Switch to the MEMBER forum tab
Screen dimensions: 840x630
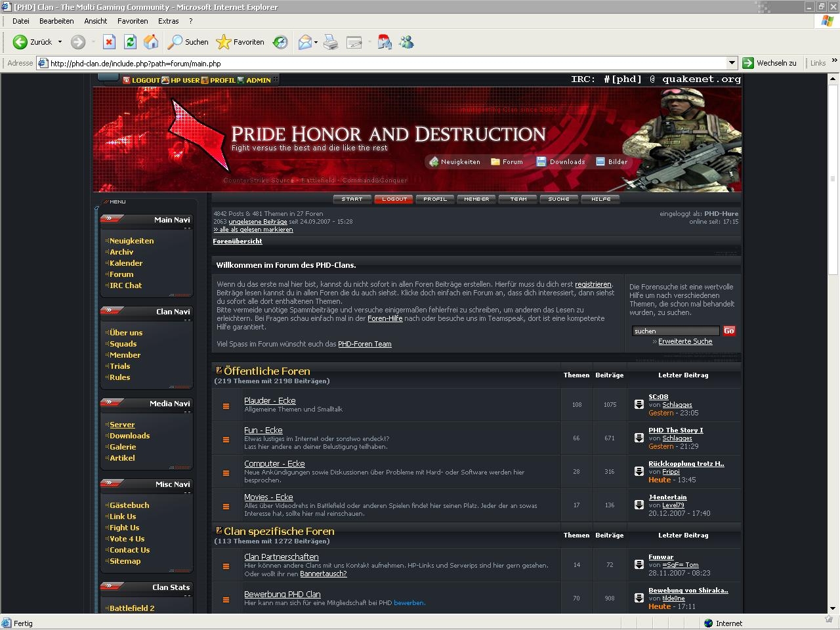tap(476, 199)
